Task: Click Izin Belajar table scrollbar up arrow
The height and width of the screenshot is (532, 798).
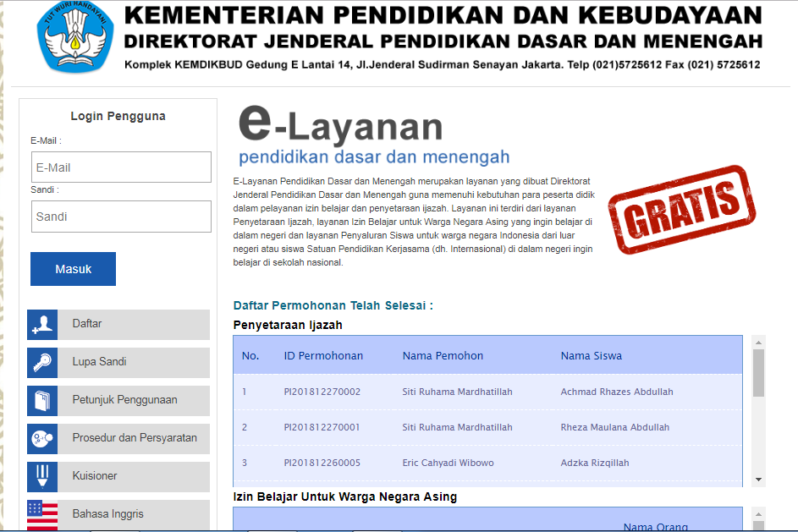Action: pyautogui.click(x=759, y=514)
